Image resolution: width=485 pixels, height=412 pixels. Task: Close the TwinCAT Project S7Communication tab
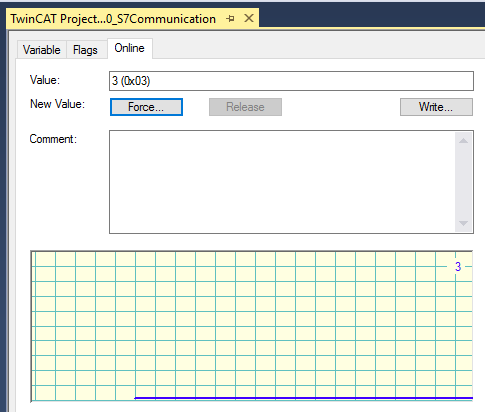[x=249, y=18]
